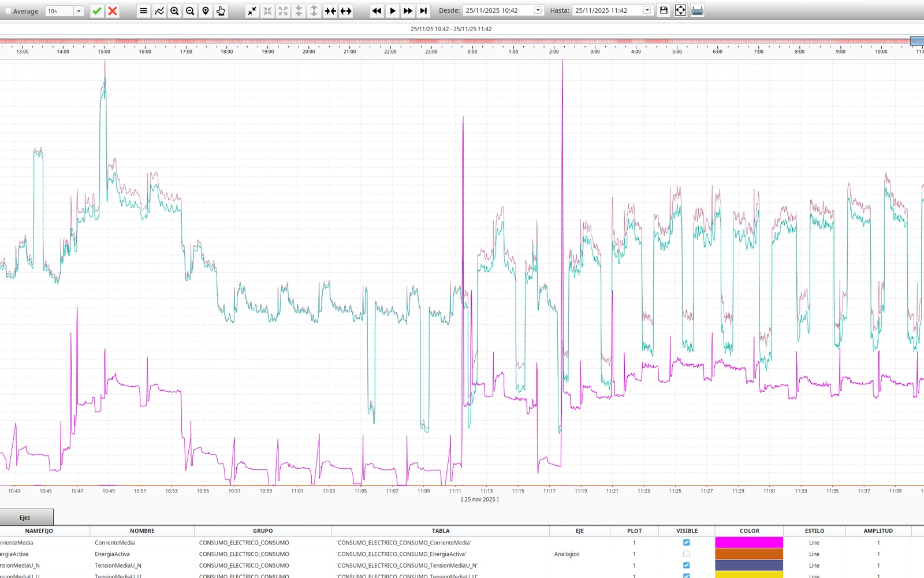924x578 pixels.
Task: Click the print icon
Action: click(x=697, y=10)
